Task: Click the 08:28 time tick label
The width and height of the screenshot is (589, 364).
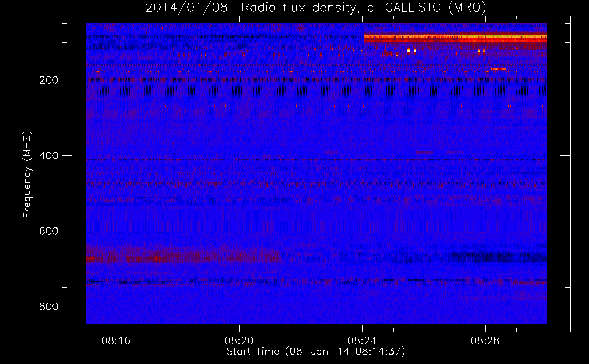Action: click(x=485, y=341)
